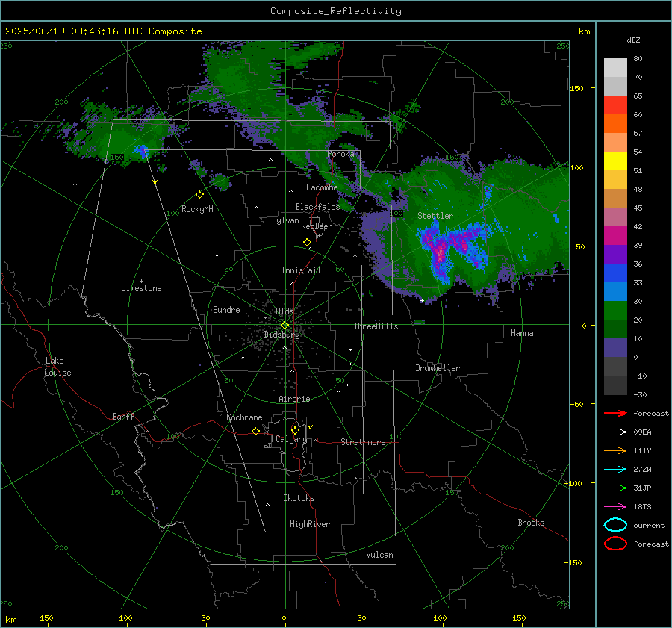Click the -150 tick label on bottom axis
This screenshot has width=672, height=628.
click(44, 618)
